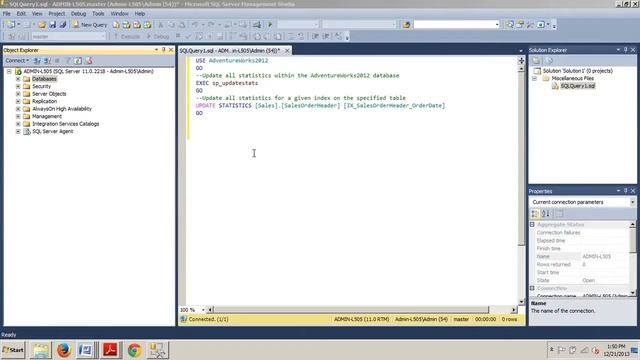Open the File menu
The width and height of the screenshot is (640, 360).
click(x=7, y=13)
